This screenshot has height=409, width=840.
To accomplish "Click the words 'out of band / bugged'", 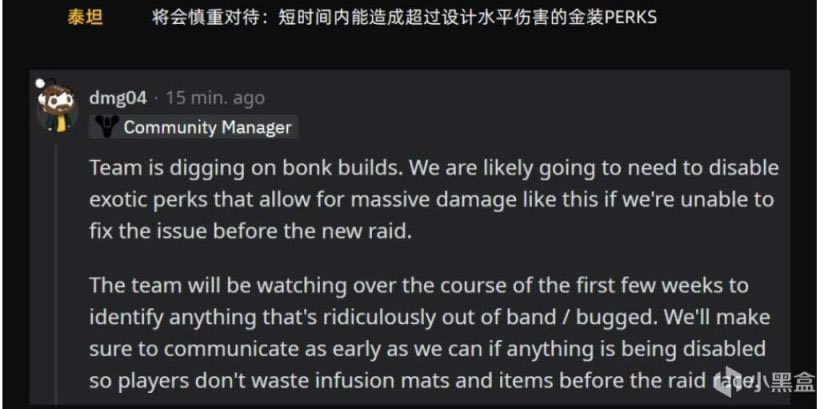I will [549, 317].
